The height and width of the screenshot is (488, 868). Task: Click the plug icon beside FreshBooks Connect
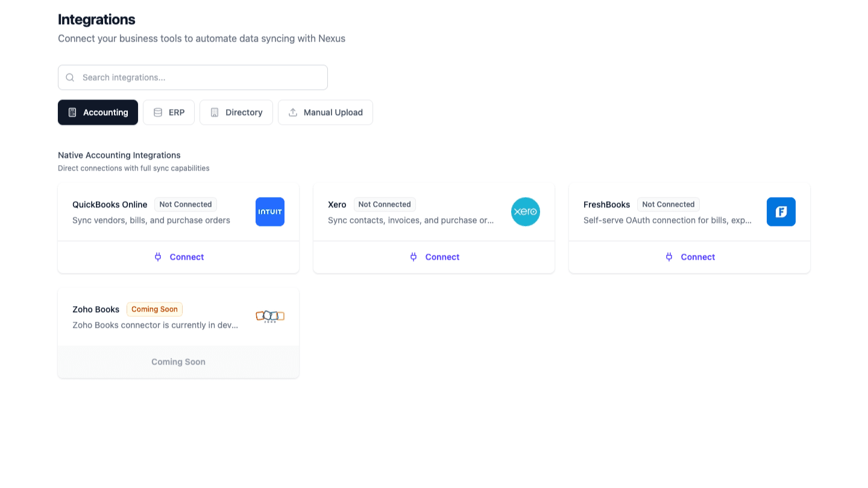[x=669, y=257]
